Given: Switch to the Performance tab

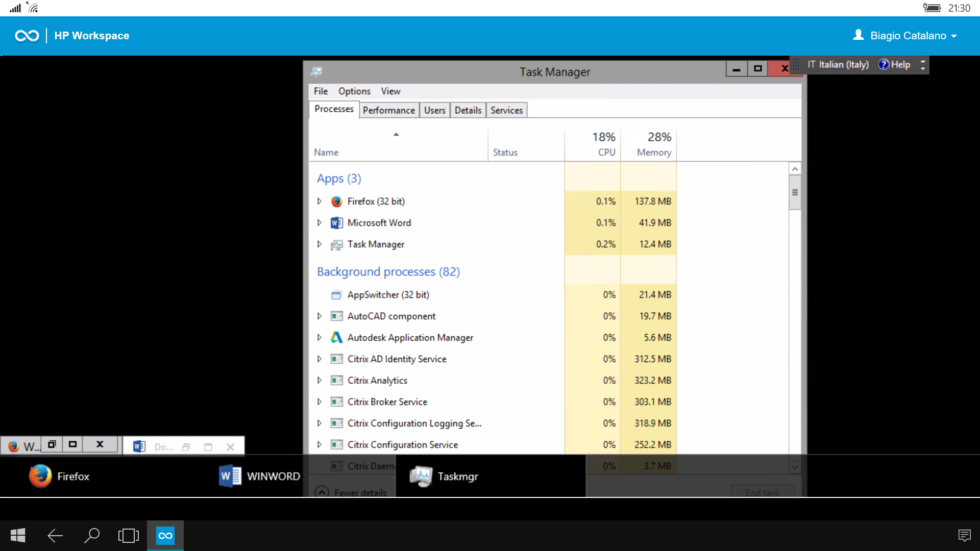Looking at the screenshot, I should pos(389,110).
